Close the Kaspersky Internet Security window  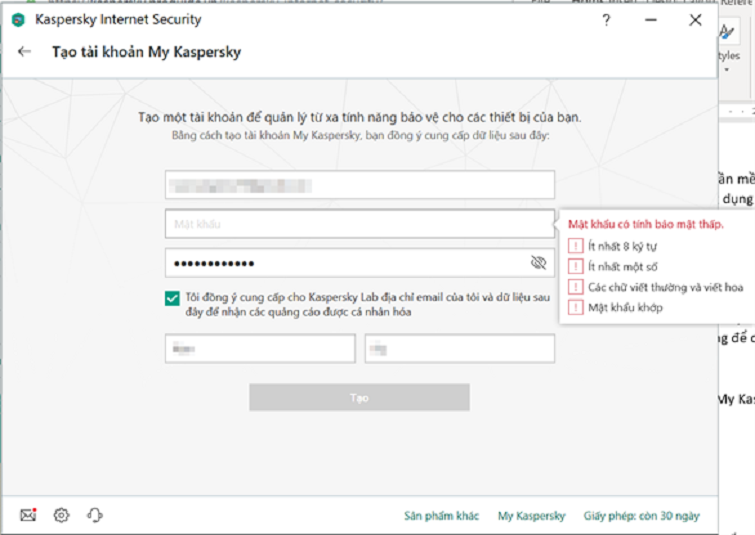click(x=695, y=20)
